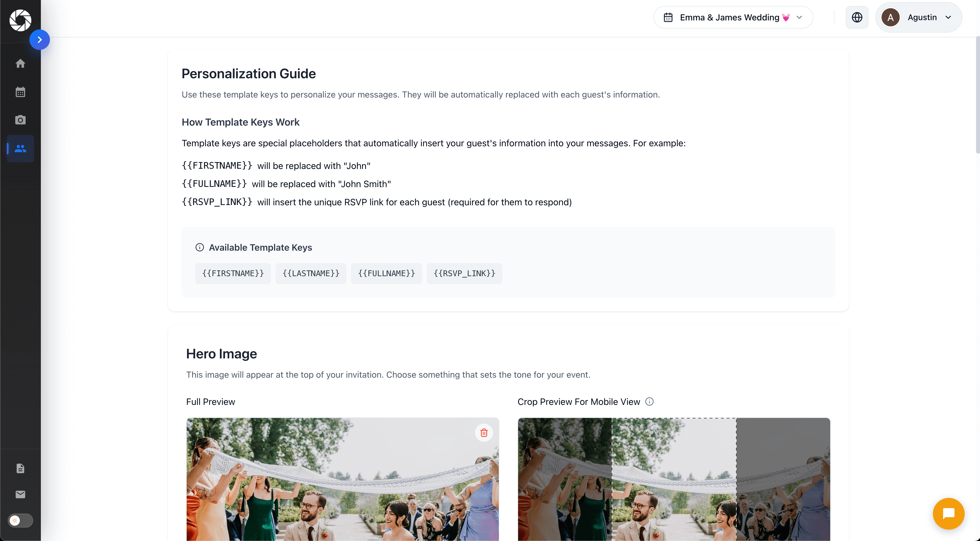
Task: Open the Documents section in the sidebar
Action: tap(20, 468)
